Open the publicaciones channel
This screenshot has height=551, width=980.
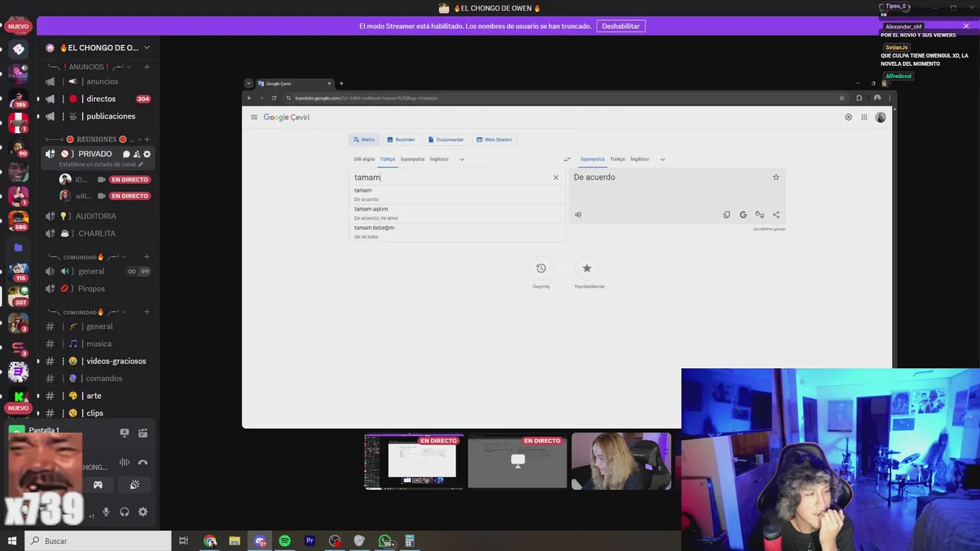(x=97, y=116)
